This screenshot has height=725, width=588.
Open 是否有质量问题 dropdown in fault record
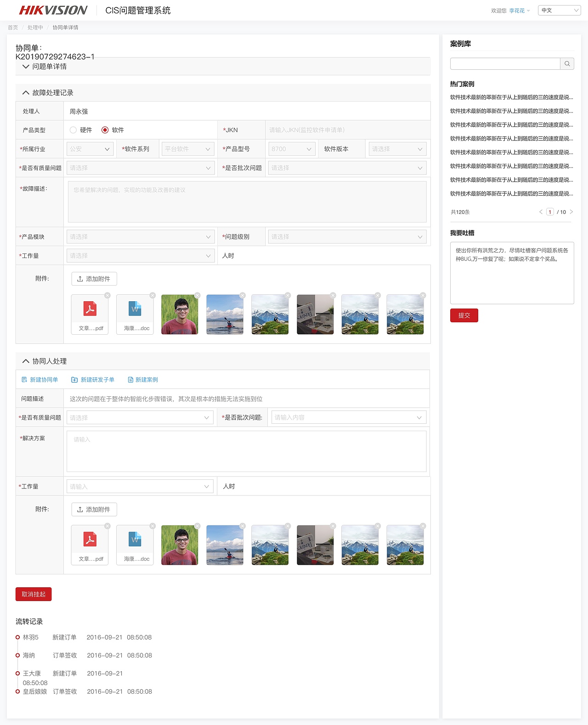click(141, 168)
